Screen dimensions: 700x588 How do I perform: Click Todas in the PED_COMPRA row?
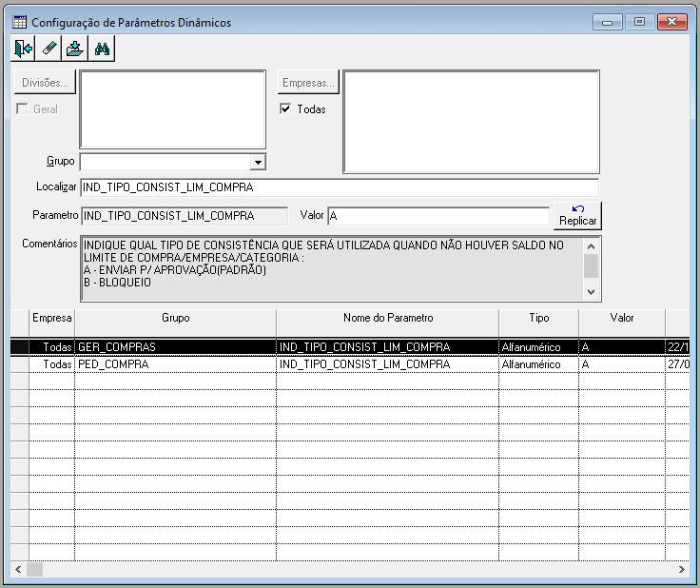pyautogui.click(x=51, y=364)
